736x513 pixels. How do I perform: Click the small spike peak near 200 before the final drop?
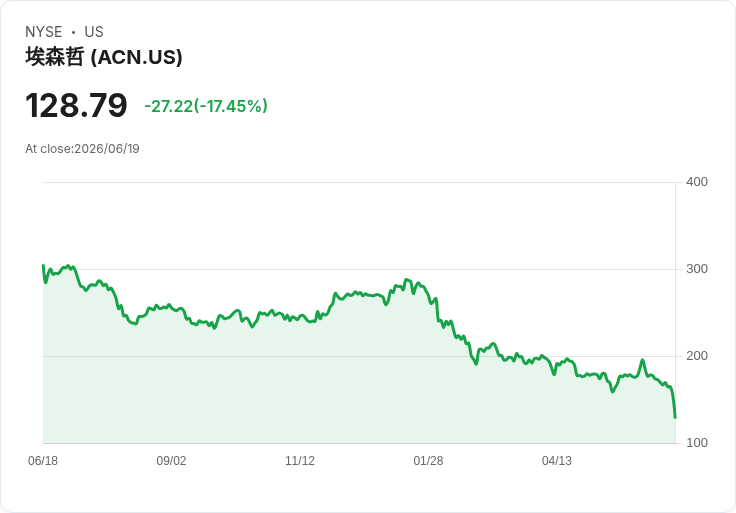643,360
